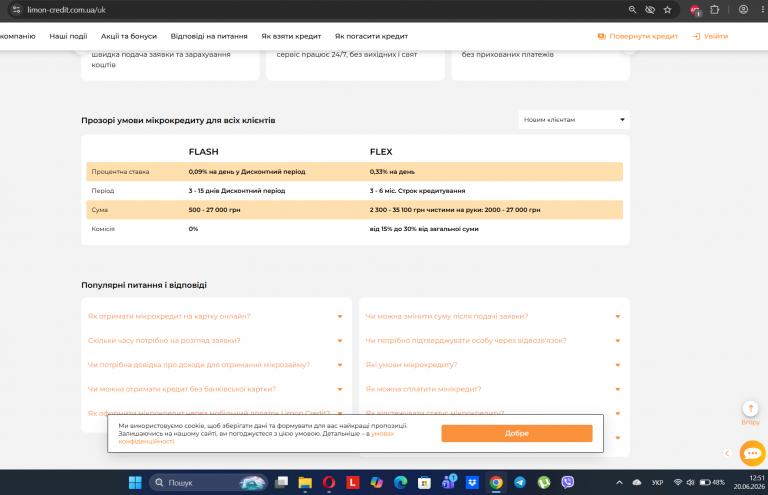The image size is (768, 495).
Task: Open the Chrome profile avatar icon
Action: [x=743, y=10]
